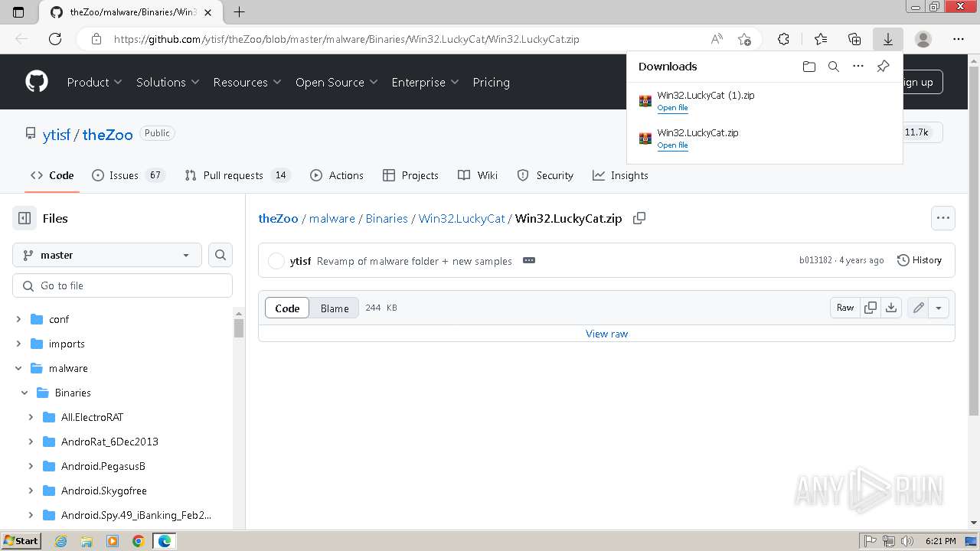Screen dimensions: 980x551
Task: Expand the conf folder
Action: point(18,319)
